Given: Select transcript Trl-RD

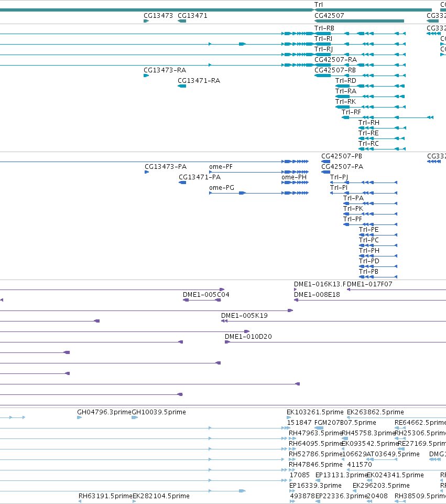Looking at the screenshot, I should [x=370, y=86].
